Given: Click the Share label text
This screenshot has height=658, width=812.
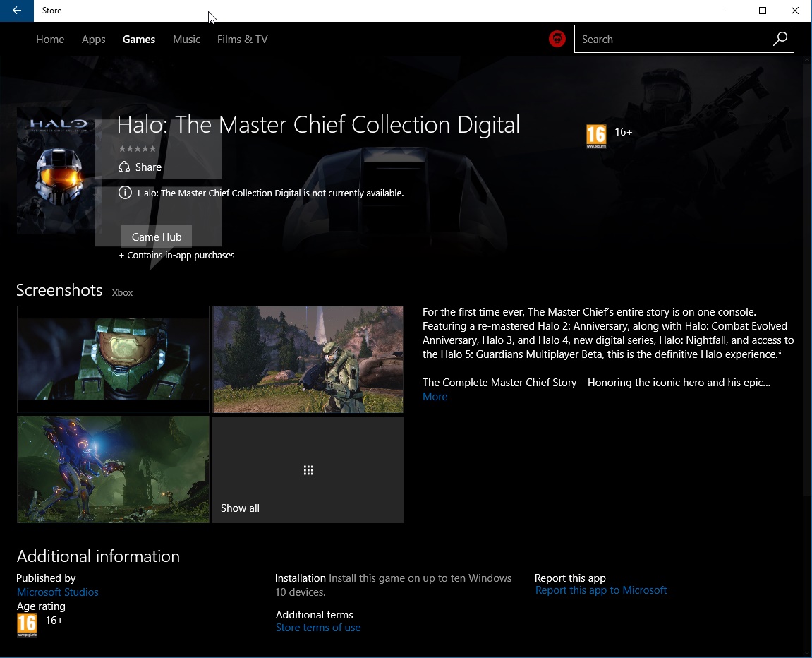Looking at the screenshot, I should pos(148,167).
